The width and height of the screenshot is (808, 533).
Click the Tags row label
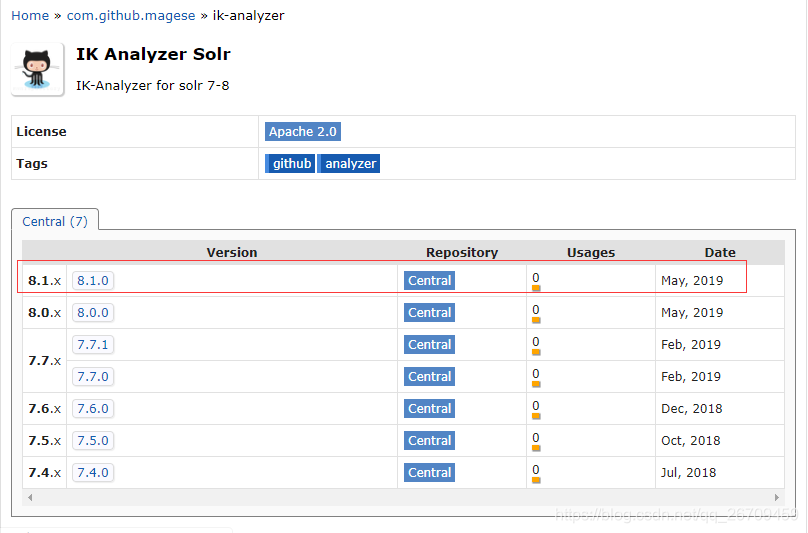pyautogui.click(x=32, y=164)
